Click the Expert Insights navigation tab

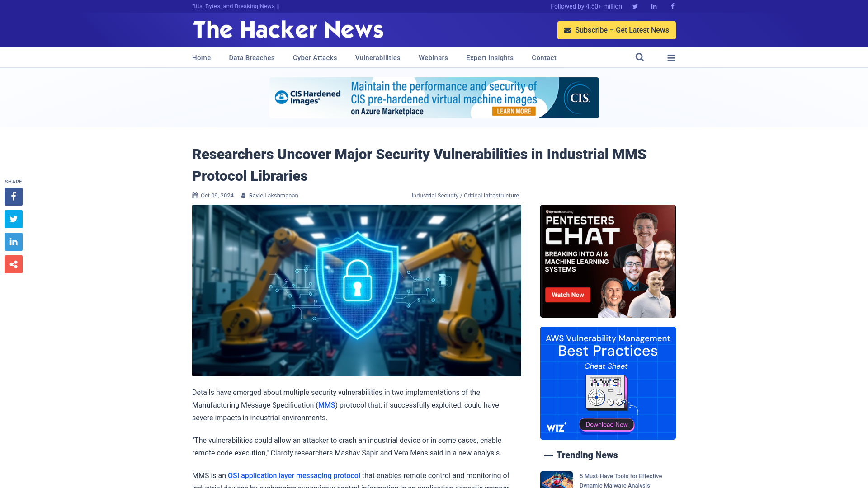pos(490,57)
